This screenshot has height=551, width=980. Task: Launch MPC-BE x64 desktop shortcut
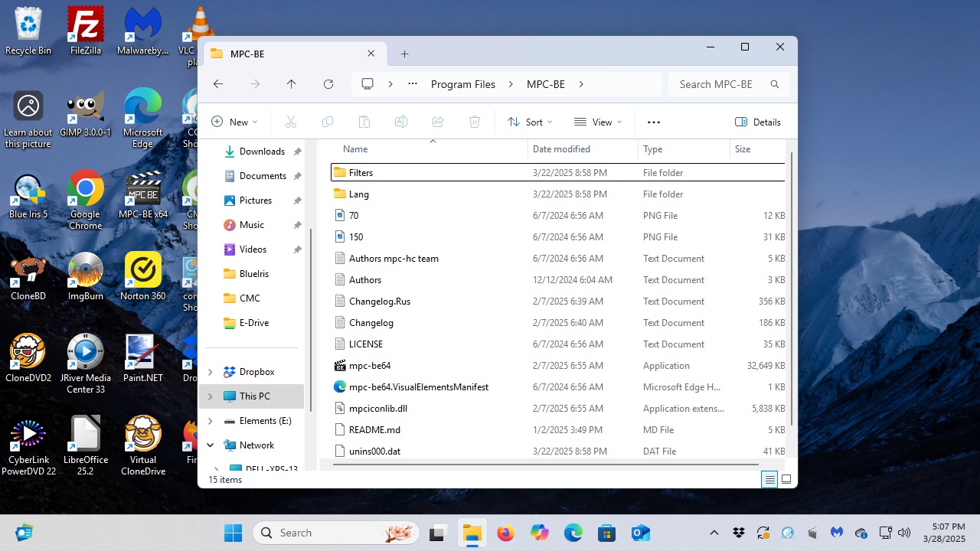142,195
